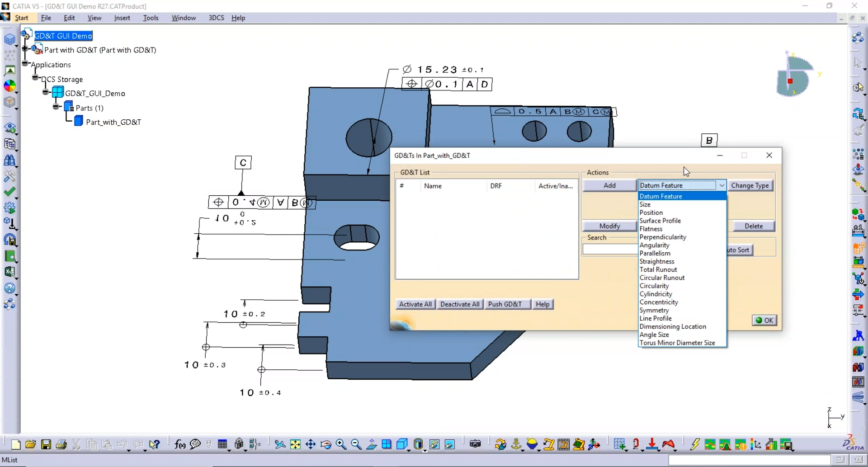The width and height of the screenshot is (868, 467).
Task: Open the Tools menu
Action: (x=151, y=18)
